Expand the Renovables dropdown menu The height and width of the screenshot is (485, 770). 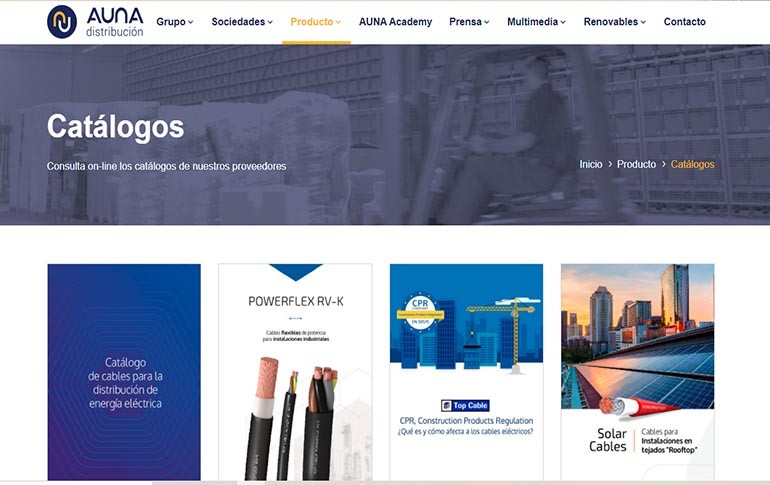pos(615,22)
